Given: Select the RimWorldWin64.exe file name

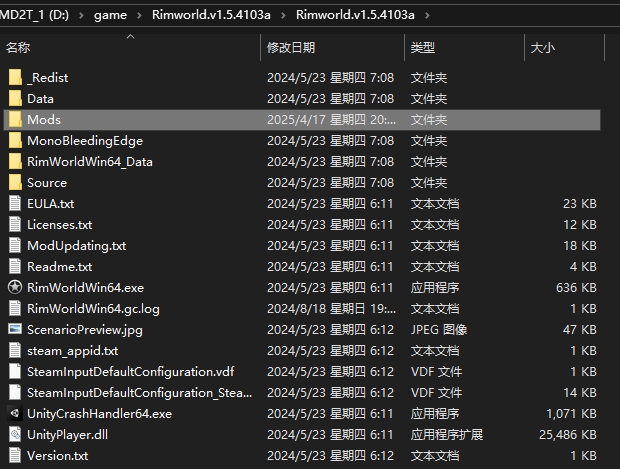Looking at the screenshot, I should [85, 287].
